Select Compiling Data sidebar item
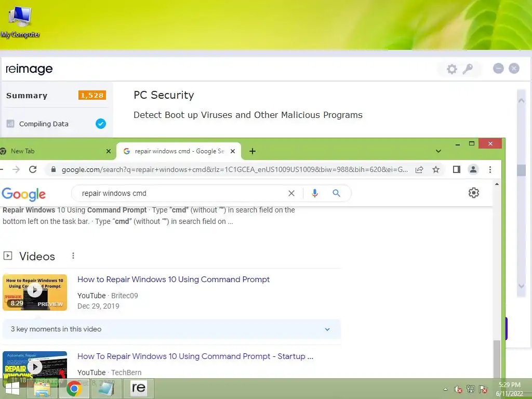 point(44,124)
